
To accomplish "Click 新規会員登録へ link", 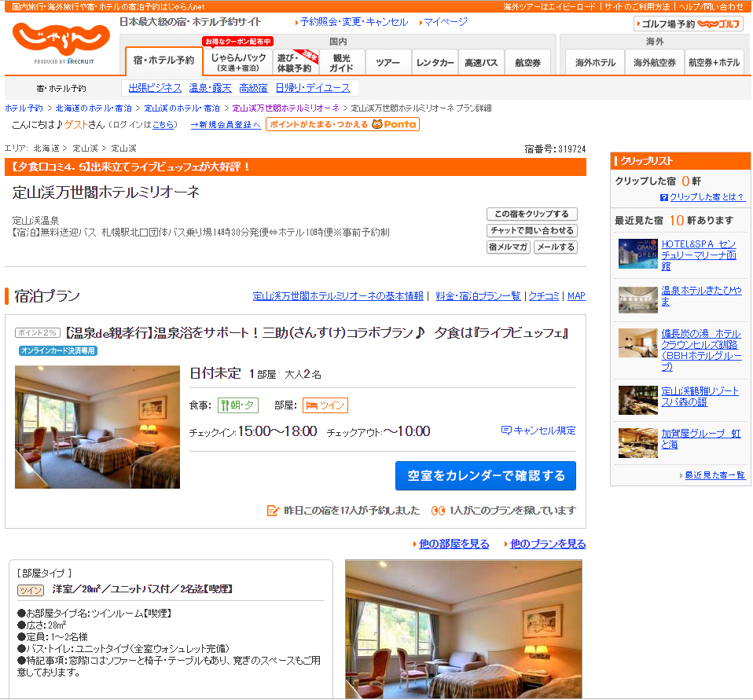I will tap(226, 125).
